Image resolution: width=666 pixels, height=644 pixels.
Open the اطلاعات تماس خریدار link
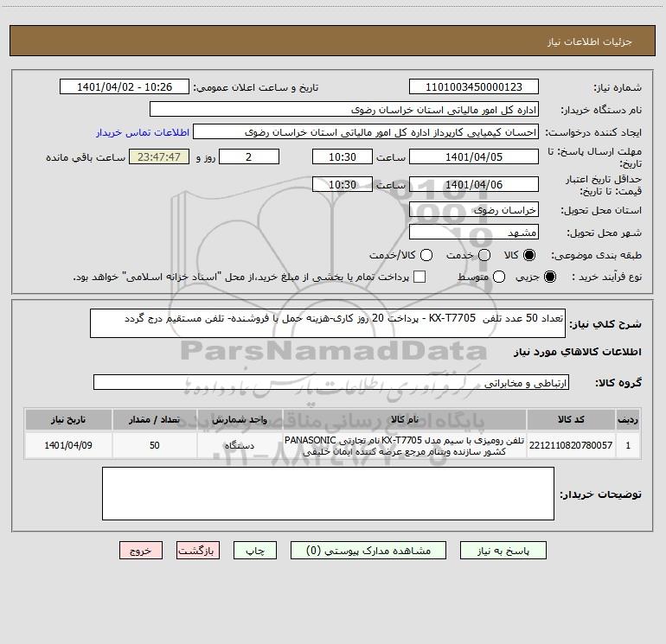[x=143, y=132]
